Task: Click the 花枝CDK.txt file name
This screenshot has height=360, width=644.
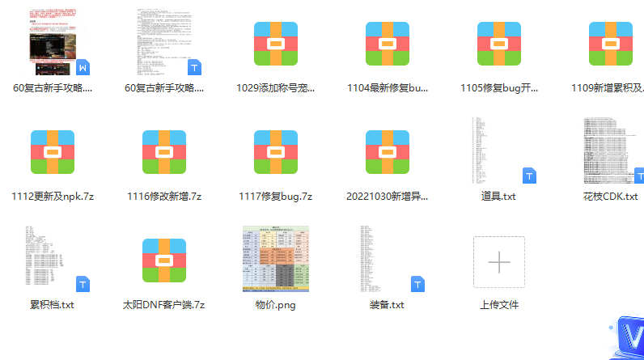Action: (x=611, y=197)
